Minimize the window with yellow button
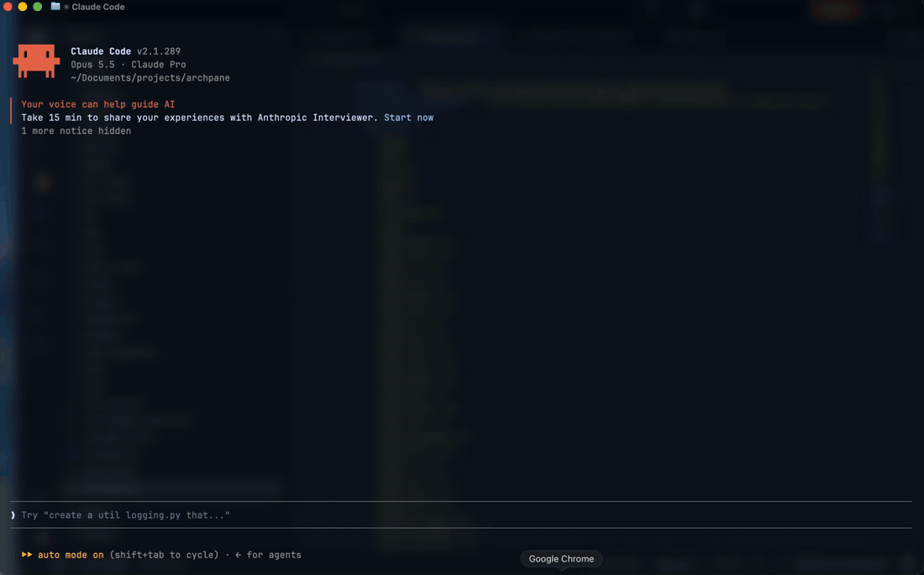This screenshot has width=924, height=575. coord(23,7)
